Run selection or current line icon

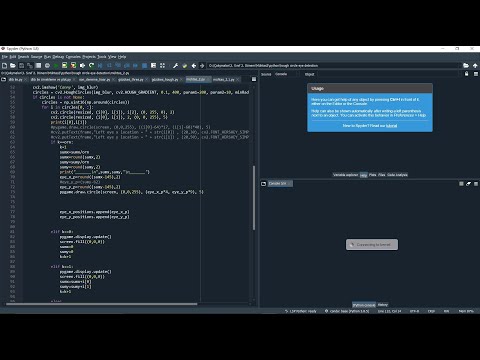[x=82, y=66]
